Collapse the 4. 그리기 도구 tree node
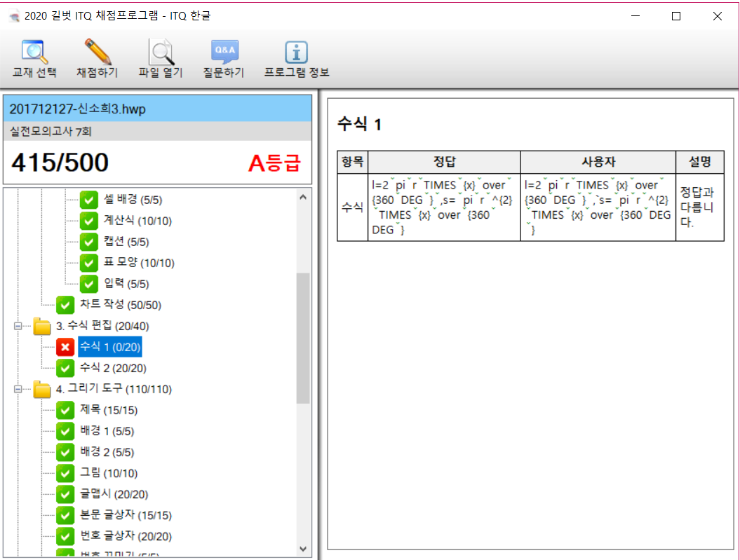The image size is (740, 560). (18, 389)
